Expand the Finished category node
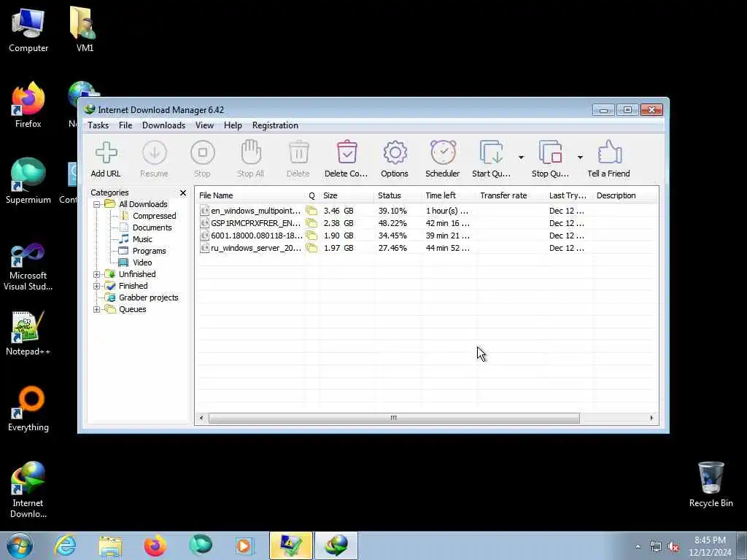Viewport: 747px width, 560px height. pyautogui.click(x=97, y=286)
